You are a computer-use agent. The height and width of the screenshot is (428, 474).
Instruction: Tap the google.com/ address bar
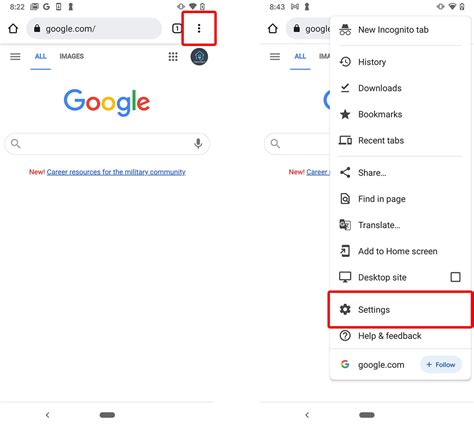point(94,29)
